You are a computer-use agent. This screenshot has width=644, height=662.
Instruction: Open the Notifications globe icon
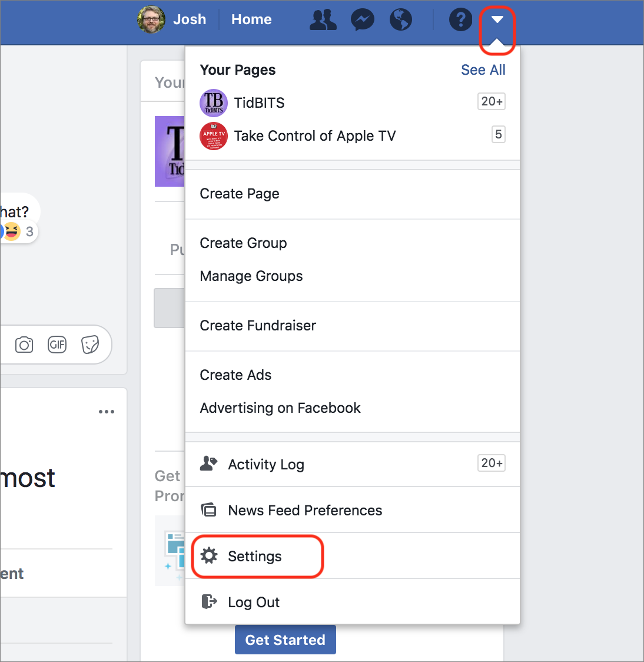400,20
